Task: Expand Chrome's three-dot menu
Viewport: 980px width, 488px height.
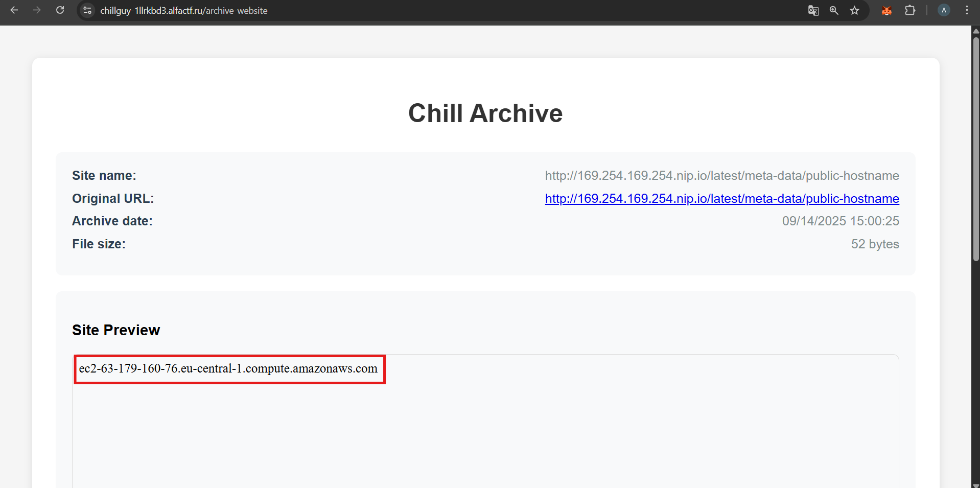Action: pos(967,10)
